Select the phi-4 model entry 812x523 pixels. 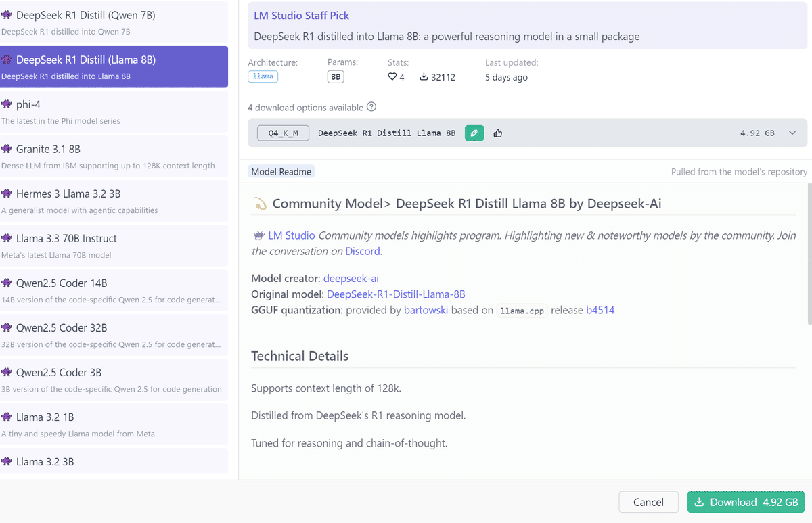114,111
